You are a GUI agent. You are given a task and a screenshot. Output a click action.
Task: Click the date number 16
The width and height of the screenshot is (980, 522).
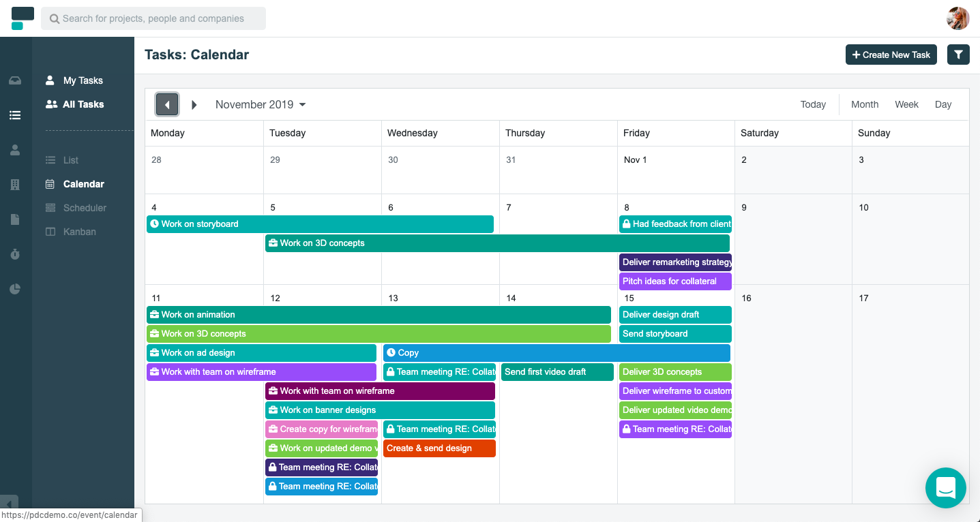tap(746, 298)
